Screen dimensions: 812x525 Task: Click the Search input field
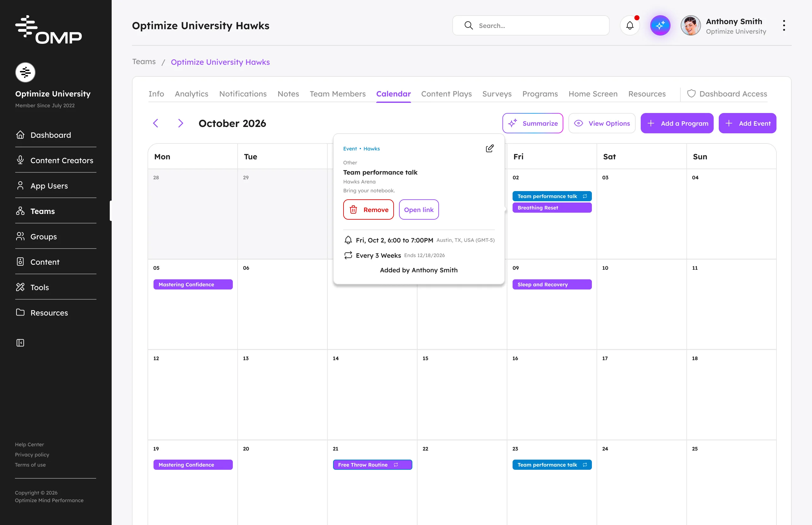[x=531, y=26]
